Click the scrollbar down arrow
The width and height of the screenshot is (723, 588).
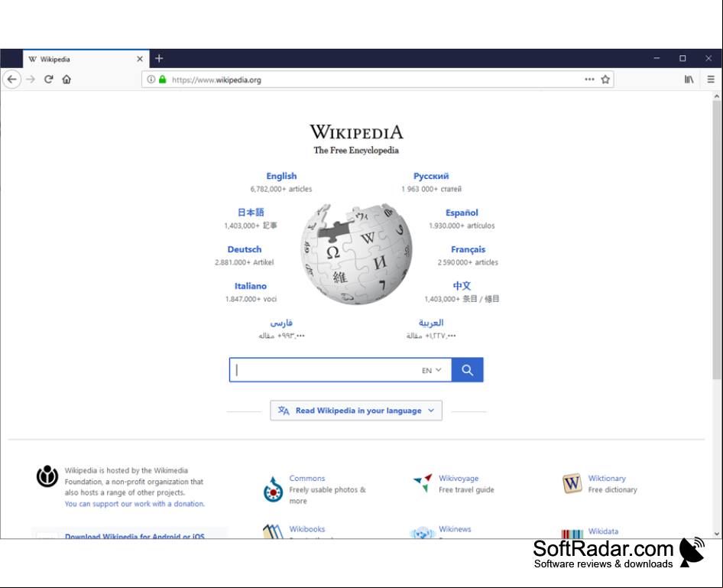[717, 534]
